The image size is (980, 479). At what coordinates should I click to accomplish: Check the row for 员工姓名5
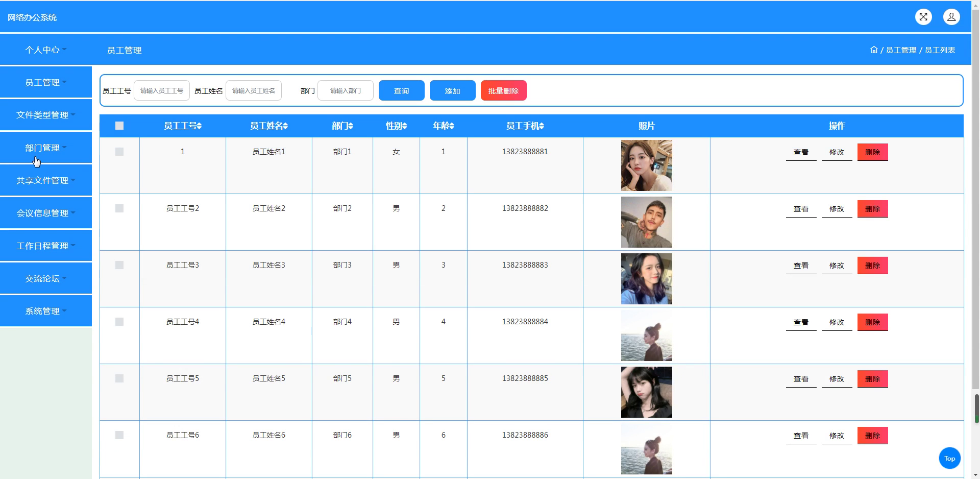point(119,378)
